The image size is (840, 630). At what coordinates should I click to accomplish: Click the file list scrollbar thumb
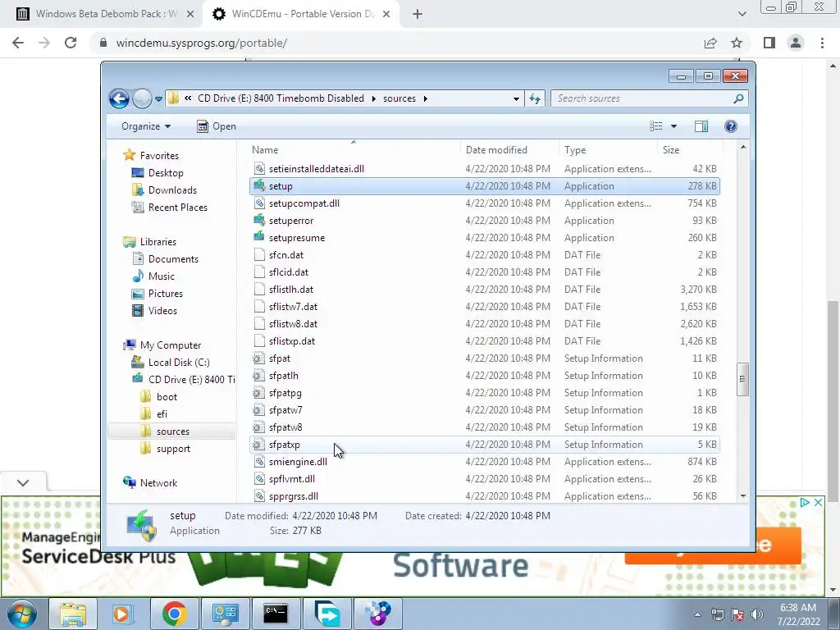pyautogui.click(x=742, y=379)
